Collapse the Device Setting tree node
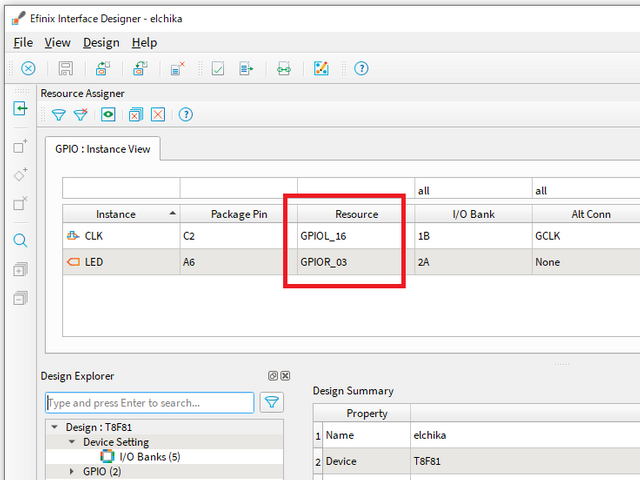Image resolution: width=640 pixels, height=480 pixels. coord(72,442)
